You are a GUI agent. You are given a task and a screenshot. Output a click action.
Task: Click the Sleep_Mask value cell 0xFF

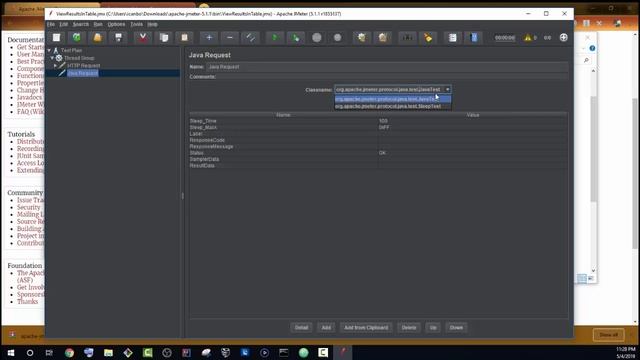[473, 127]
